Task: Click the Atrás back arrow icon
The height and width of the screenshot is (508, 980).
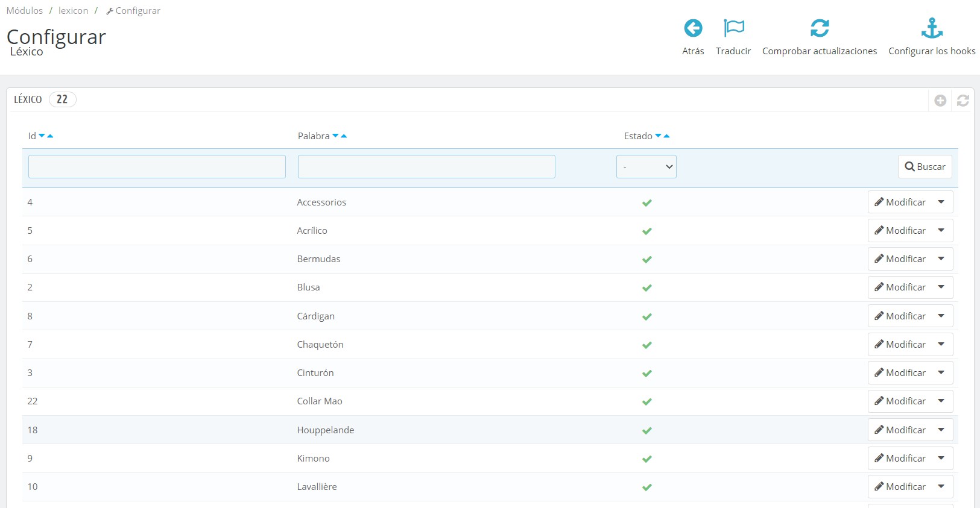Action: pos(693,28)
